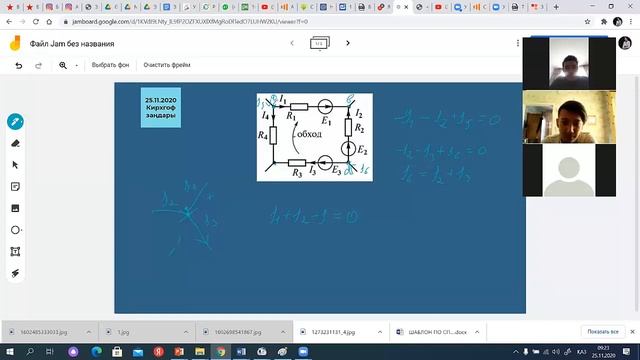Click 'Очистить фрейм' to clear frame
Screen dimensions: 640x360
coord(167,65)
